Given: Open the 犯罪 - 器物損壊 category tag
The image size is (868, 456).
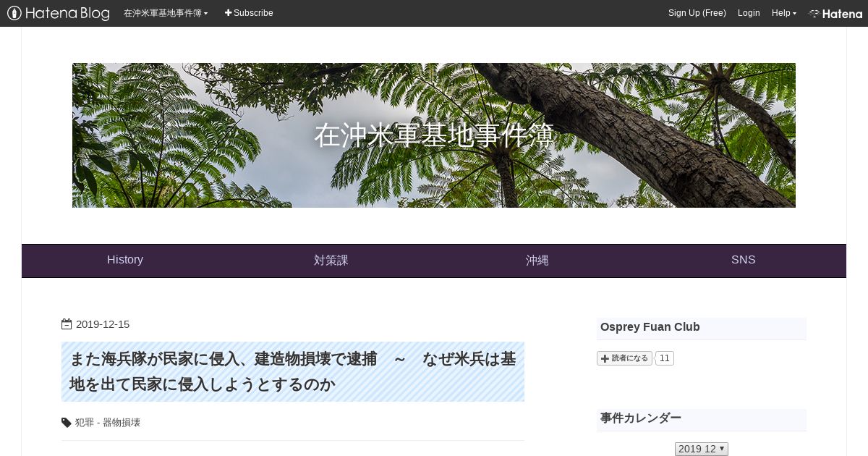Looking at the screenshot, I should tap(108, 423).
